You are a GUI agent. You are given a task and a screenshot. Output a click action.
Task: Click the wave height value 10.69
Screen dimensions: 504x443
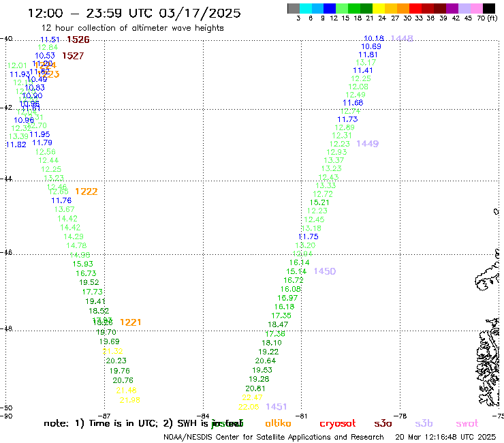coord(371,46)
